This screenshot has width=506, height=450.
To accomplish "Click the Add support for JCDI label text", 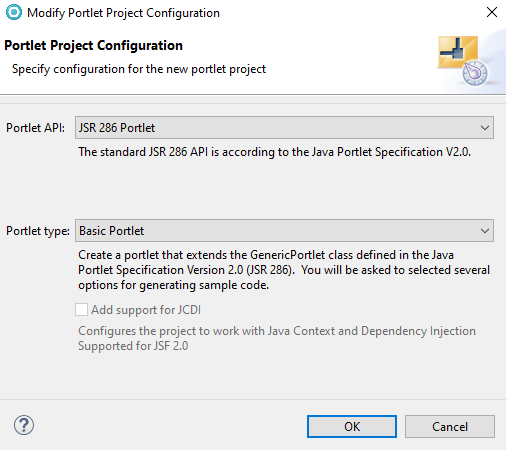I will pyautogui.click(x=146, y=310).
